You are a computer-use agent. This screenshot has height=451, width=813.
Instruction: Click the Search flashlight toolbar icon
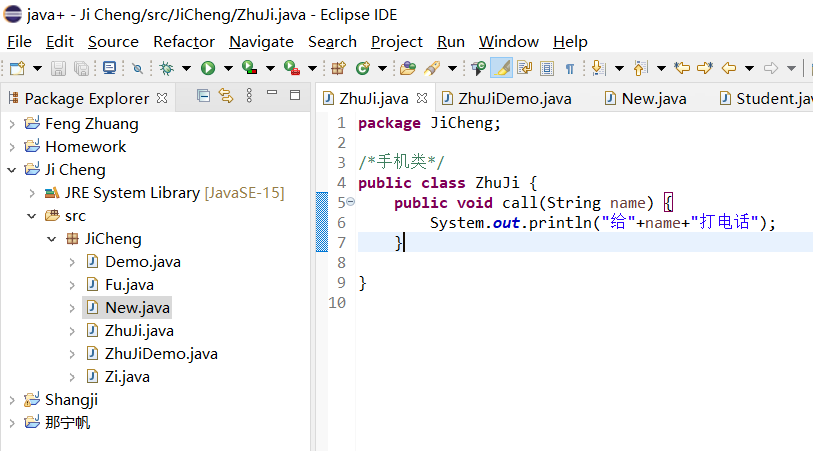(432, 68)
